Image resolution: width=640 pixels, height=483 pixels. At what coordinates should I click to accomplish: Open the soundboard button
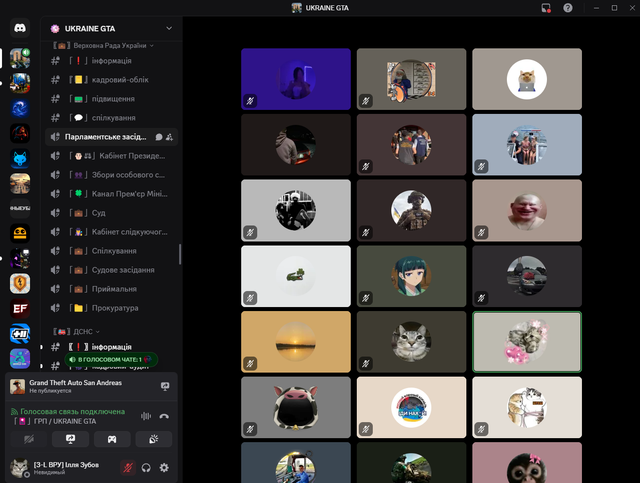[x=154, y=439]
